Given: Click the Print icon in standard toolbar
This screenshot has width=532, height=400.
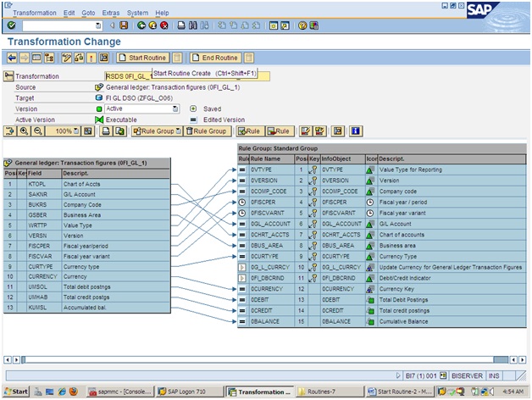Looking at the screenshot, I should [x=181, y=25].
